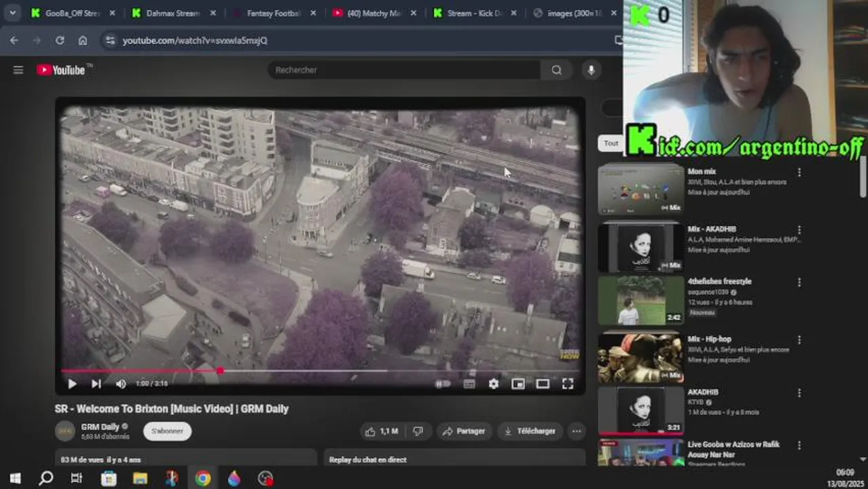
Task: Open Chrome from the taskbar
Action: point(202,478)
